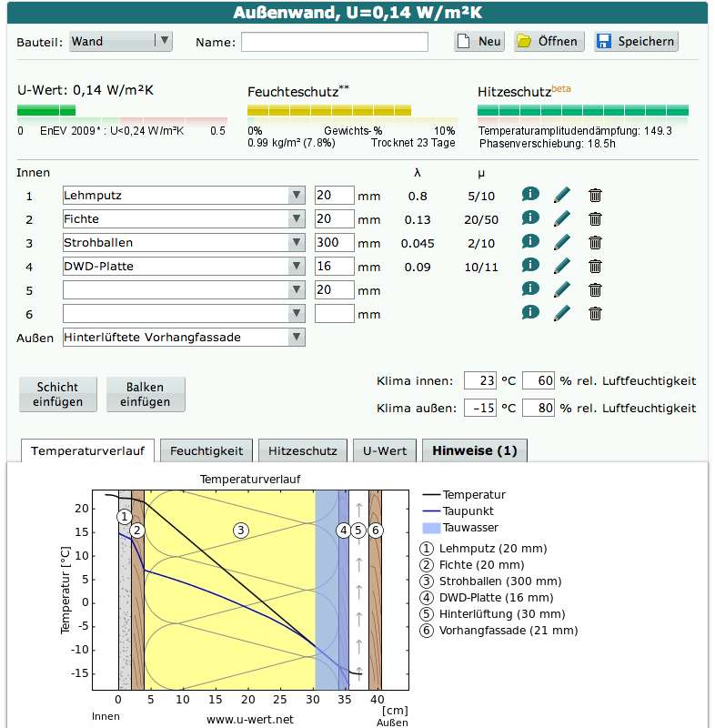The width and height of the screenshot is (715, 728).
Task: Click the Feuchteschutz yellow rating bar
Action: [x=329, y=110]
